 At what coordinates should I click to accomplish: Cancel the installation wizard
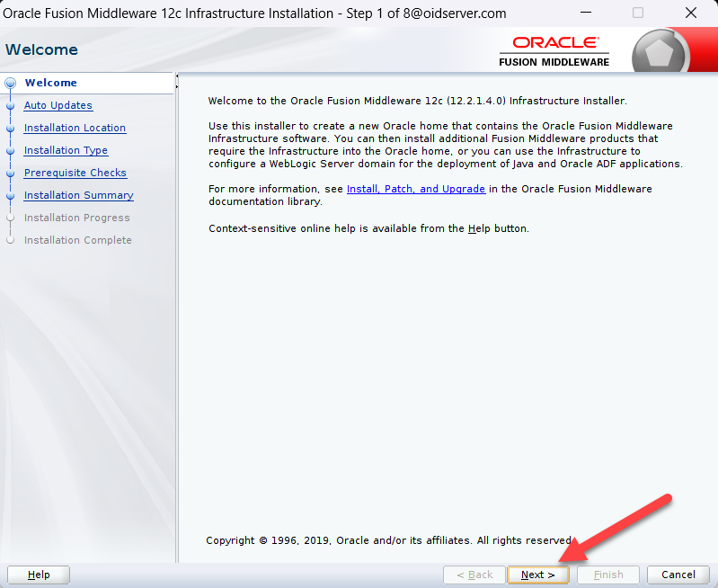pos(678,575)
